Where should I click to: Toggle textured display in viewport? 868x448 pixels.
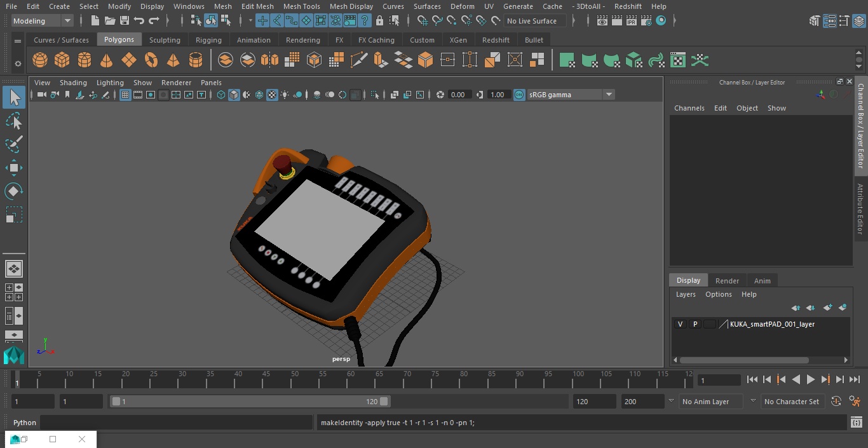[x=272, y=95]
